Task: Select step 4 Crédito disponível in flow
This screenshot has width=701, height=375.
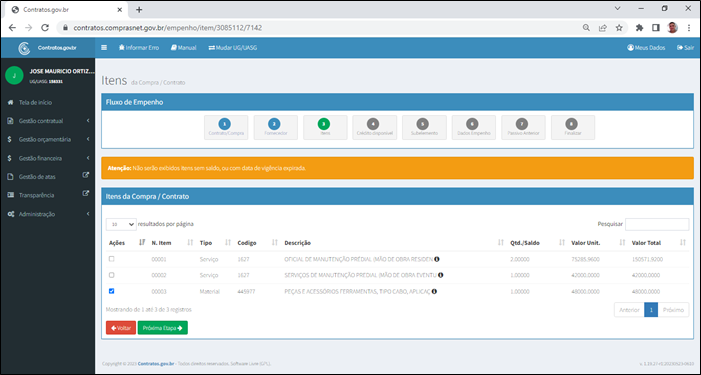Action: (x=374, y=127)
